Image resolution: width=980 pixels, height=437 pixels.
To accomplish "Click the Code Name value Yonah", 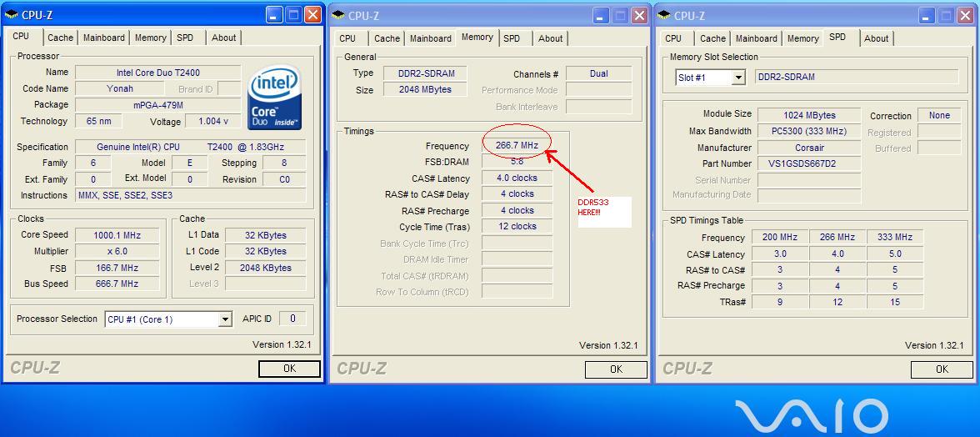I will (120, 88).
